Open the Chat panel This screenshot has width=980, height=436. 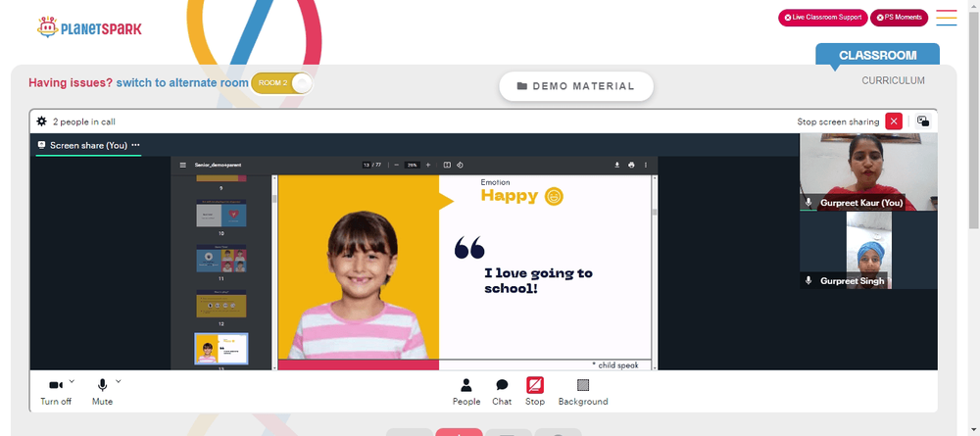502,392
